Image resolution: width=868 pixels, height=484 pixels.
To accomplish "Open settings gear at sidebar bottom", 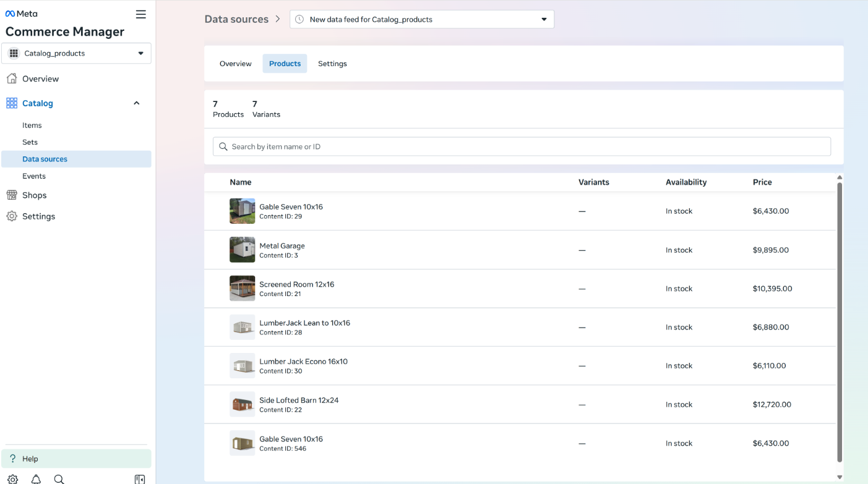I will pyautogui.click(x=13, y=479).
